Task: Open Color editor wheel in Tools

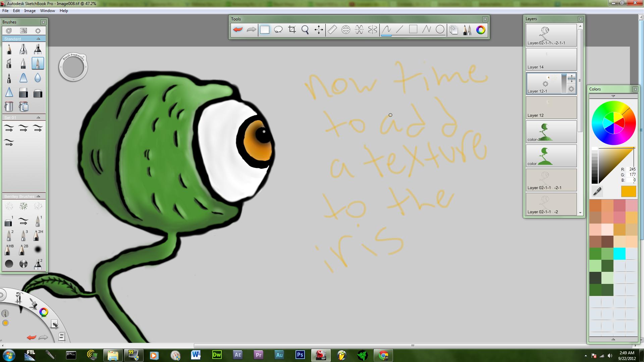Action: (x=481, y=29)
